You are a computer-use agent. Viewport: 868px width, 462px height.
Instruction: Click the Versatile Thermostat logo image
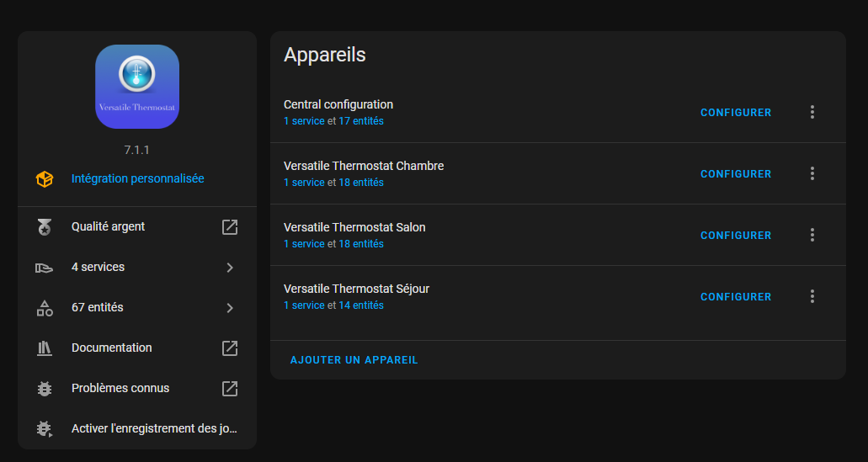[136, 87]
